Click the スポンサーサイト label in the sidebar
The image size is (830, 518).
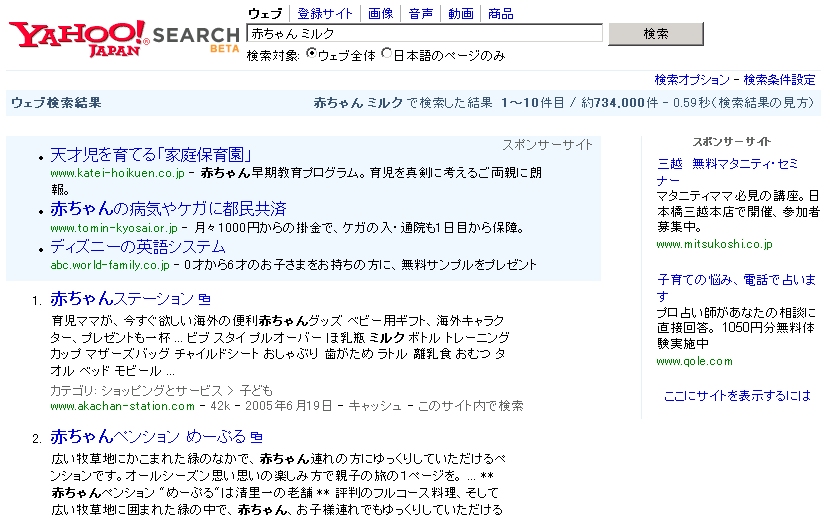pos(732,142)
